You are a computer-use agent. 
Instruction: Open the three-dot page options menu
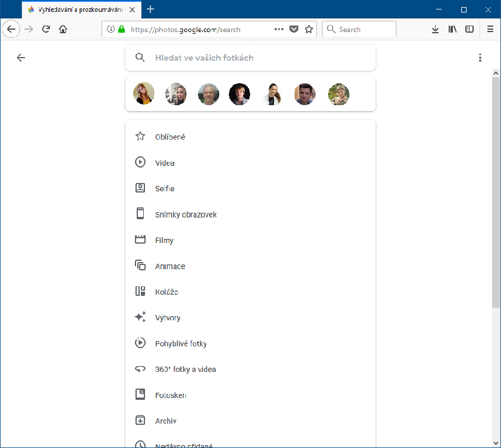pos(480,58)
